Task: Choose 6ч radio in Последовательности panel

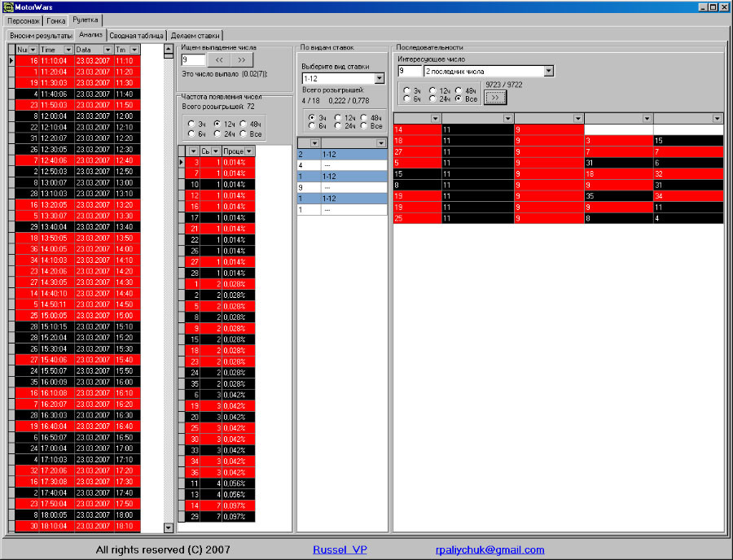Action: (406, 98)
